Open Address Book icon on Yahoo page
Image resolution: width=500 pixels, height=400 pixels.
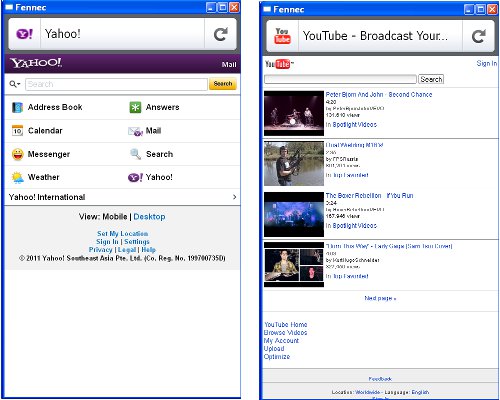[17, 107]
